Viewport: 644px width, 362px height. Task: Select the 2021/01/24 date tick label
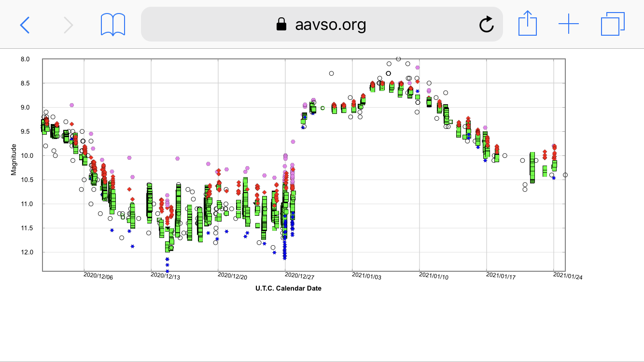[x=567, y=276]
